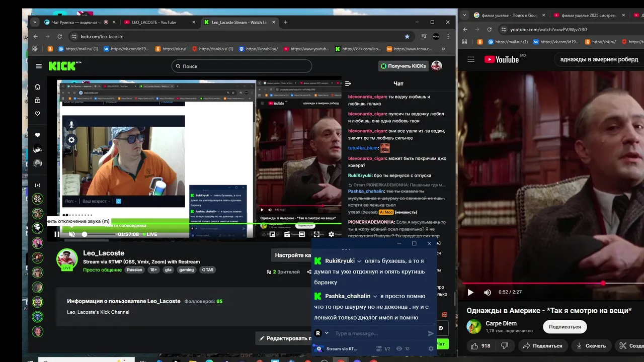The image size is (644, 362).
Task: Open the R account selector in Restream chat
Action: pos(321,333)
